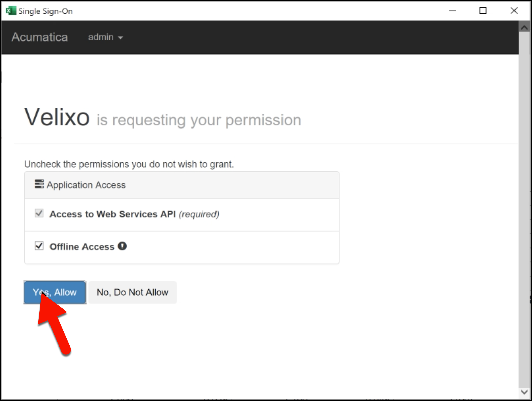Click the Yes, Allow button
Image resolution: width=532 pixels, height=401 pixels.
point(55,292)
